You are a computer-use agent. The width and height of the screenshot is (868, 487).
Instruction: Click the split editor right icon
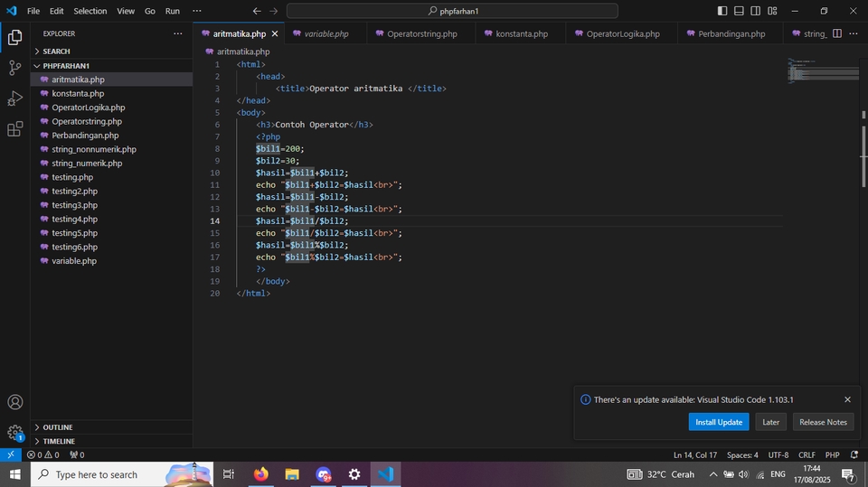click(x=837, y=33)
